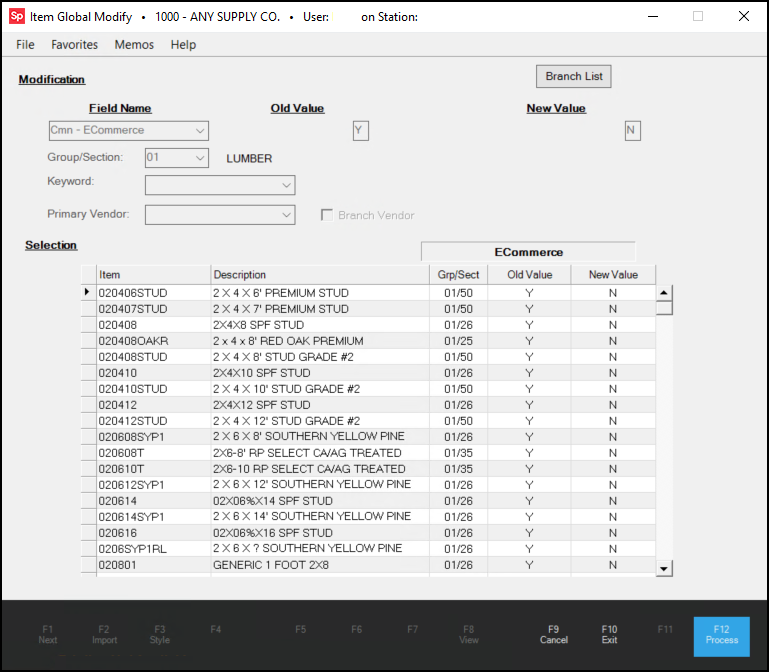Open the File menu
This screenshot has height=672, width=769.
pos(25,45)
